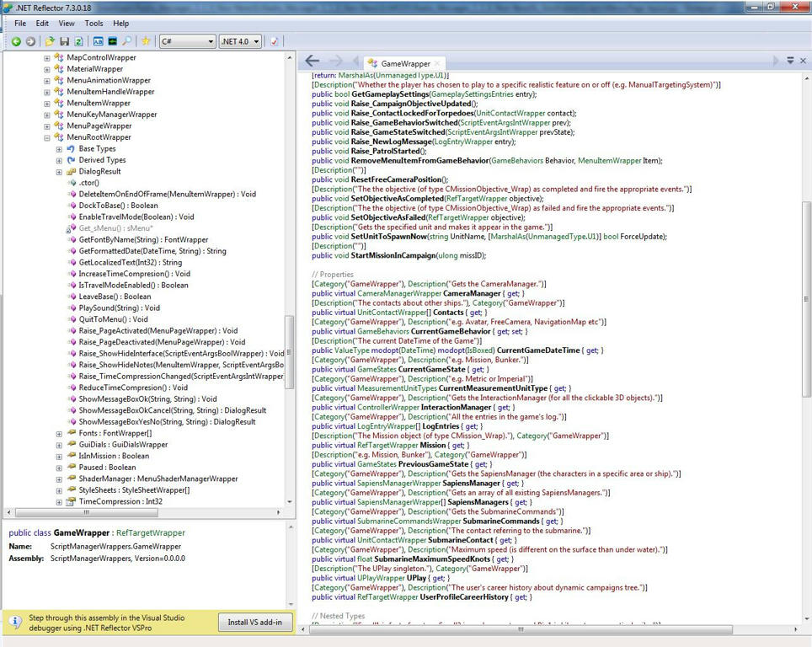Open the C# language dropdown
Image resolution: width=812 pixels, height=647 pixels.
pyautogui.click(x=188, y=41)
